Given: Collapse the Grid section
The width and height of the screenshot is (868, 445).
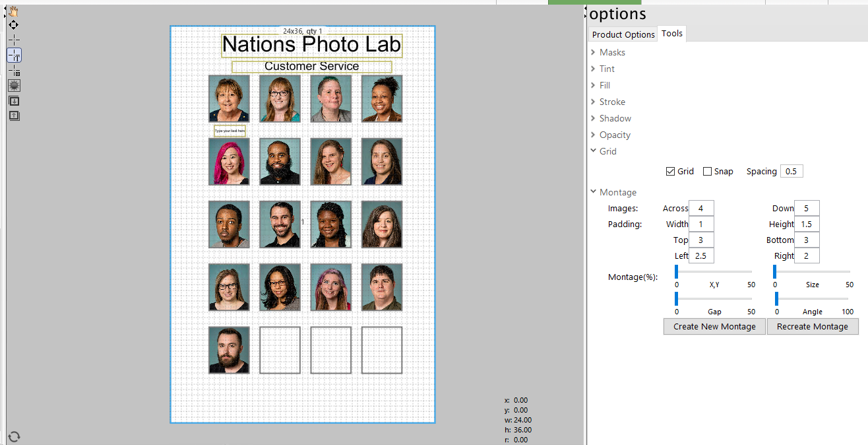Looking at the screenshot, I should (604, 151).
